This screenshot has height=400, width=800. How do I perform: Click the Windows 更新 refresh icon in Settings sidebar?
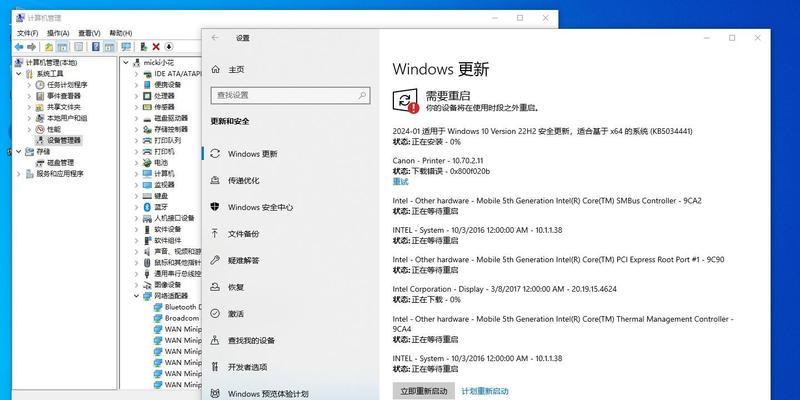click(x=215, y=154)
